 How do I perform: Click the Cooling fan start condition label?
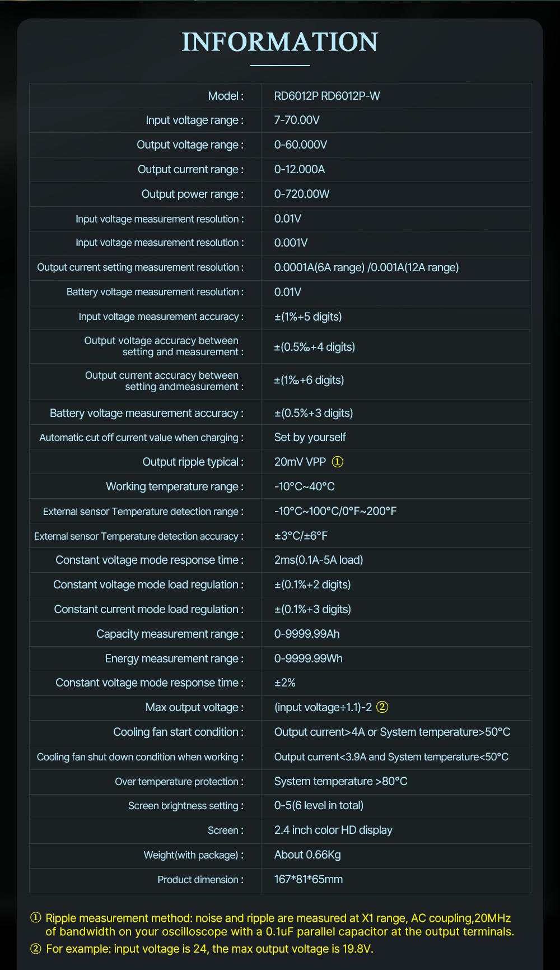click(x=178, y=732)
